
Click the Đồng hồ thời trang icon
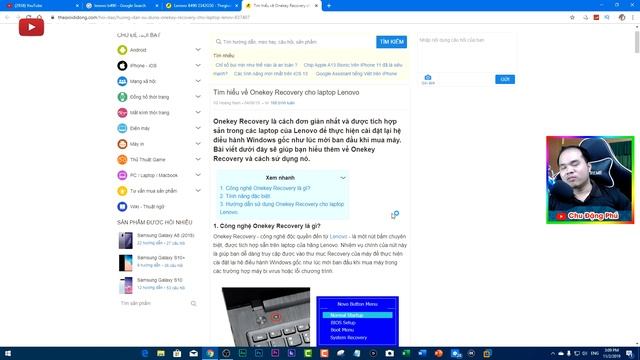[122, 97]
